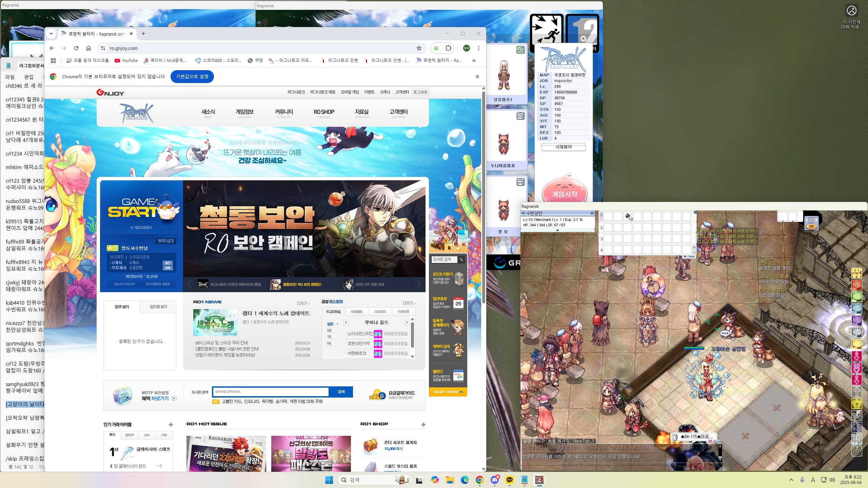This screenshot has width=868, height=488.
Task: Open 파일 menu in notepad window
Action: (x=10, y=77)
